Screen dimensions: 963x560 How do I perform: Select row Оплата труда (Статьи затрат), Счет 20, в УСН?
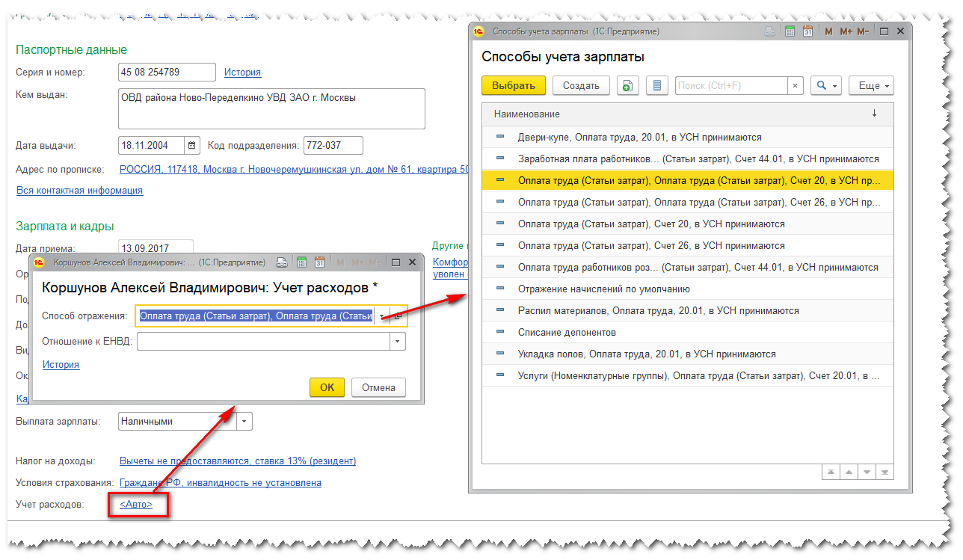coord(688,224)
